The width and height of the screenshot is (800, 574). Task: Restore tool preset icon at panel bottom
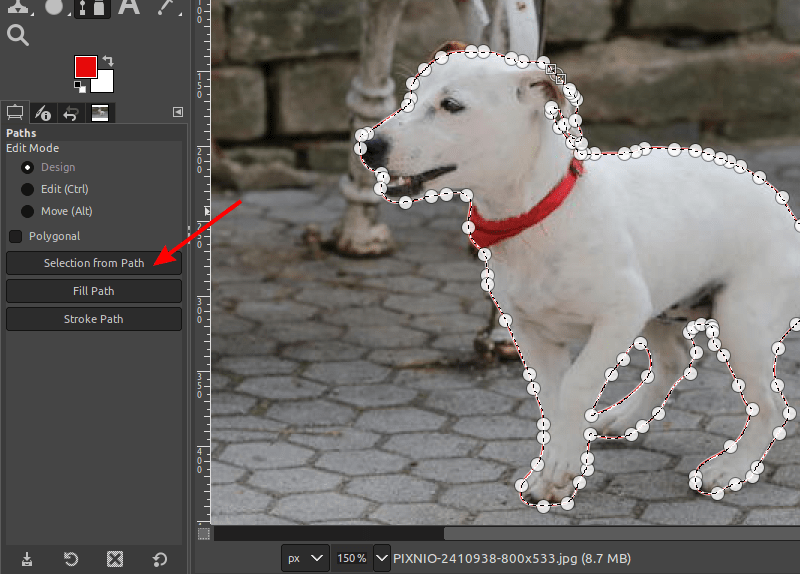[71, 559]
